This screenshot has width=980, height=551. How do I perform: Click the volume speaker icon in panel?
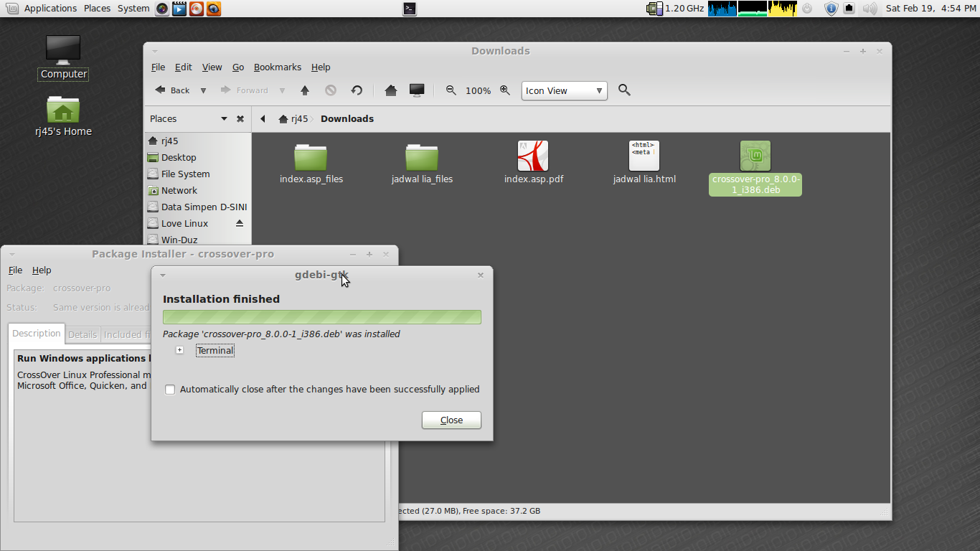click(x=870, y=9)
